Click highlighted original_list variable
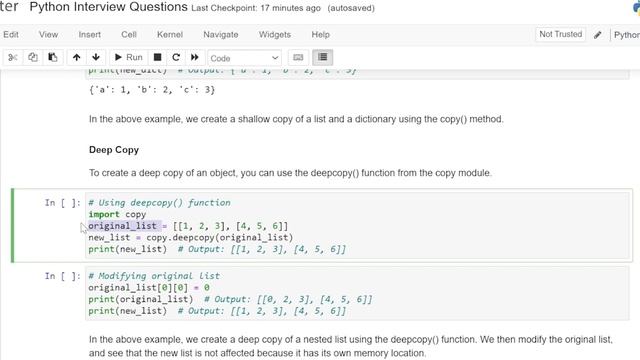640x360 pixels. (x=122, y=226)
